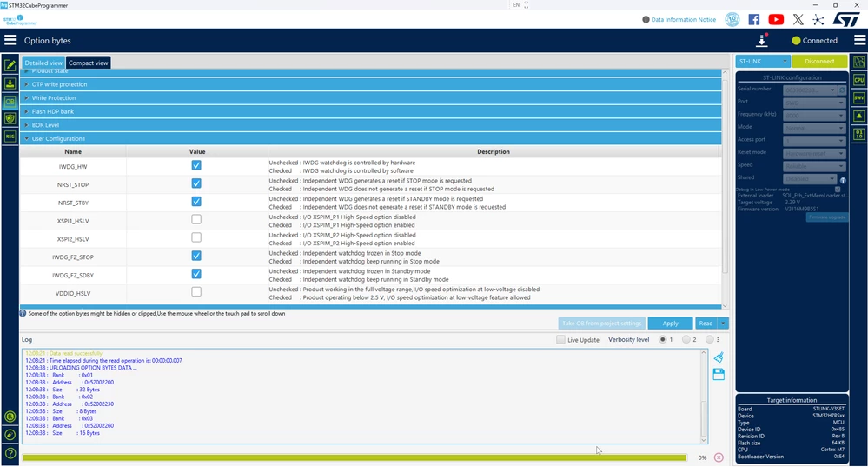Click the Apply button
This screenshot has width=868, height=467.
(670, 324)
